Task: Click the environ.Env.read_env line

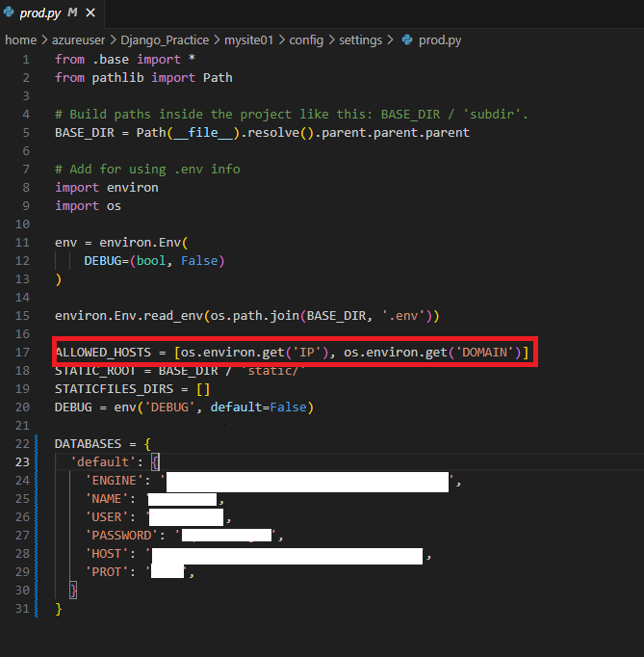Action: coord(247,316)
